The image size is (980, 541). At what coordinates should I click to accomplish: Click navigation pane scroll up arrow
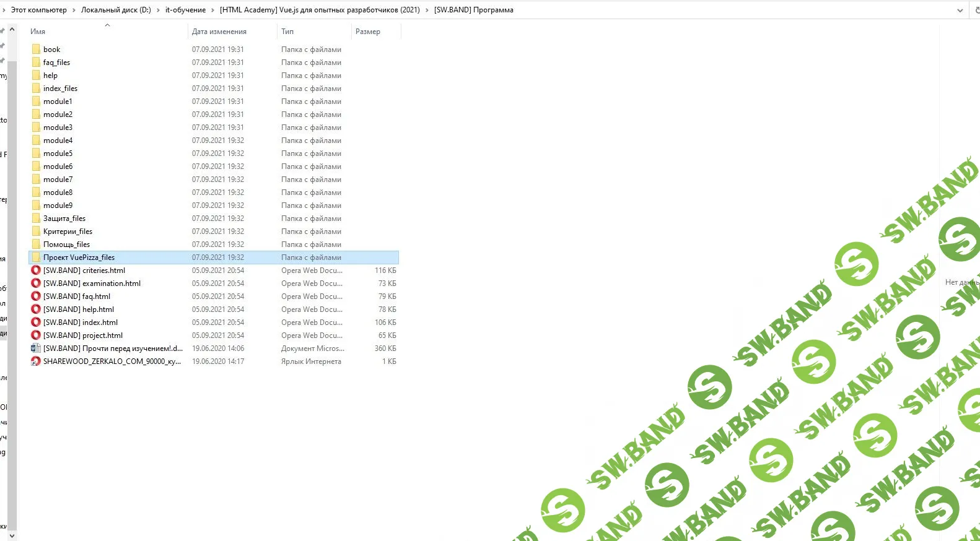pyautogui.click(x=12, y=29)
